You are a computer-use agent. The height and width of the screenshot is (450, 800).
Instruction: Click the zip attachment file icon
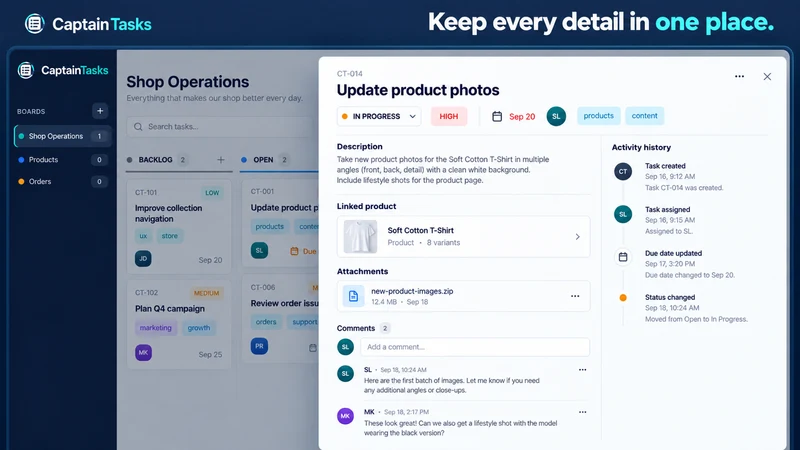click(353, 296)
